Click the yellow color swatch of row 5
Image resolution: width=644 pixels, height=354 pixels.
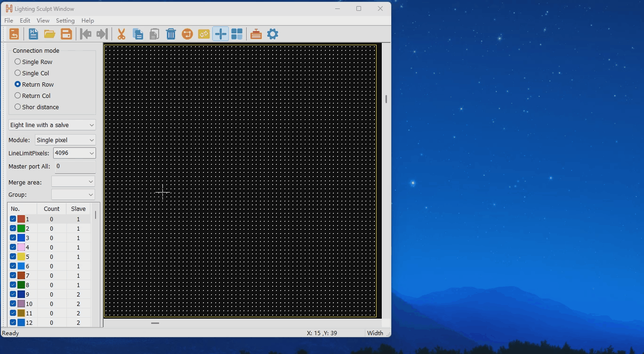[21, 257]
